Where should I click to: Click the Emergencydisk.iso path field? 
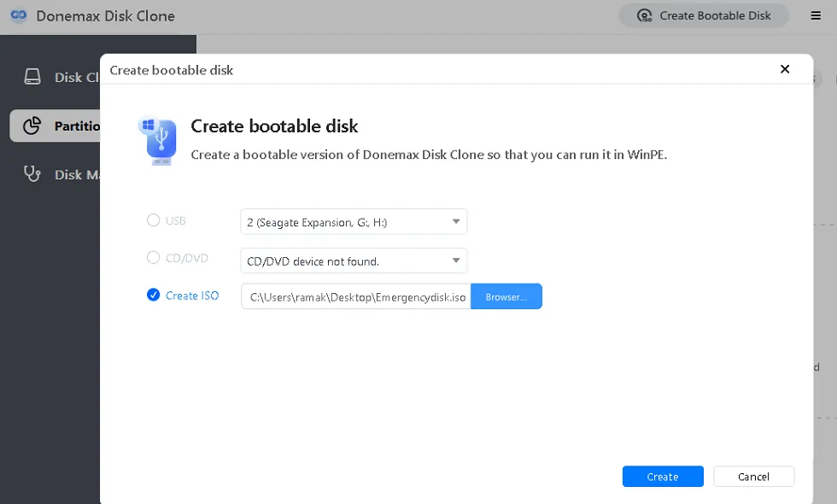[x=356, y=297]
